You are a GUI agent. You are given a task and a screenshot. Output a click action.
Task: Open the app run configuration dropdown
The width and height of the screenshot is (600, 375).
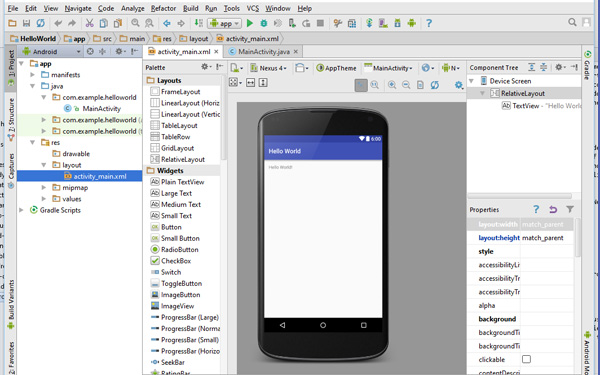(224, 23)
